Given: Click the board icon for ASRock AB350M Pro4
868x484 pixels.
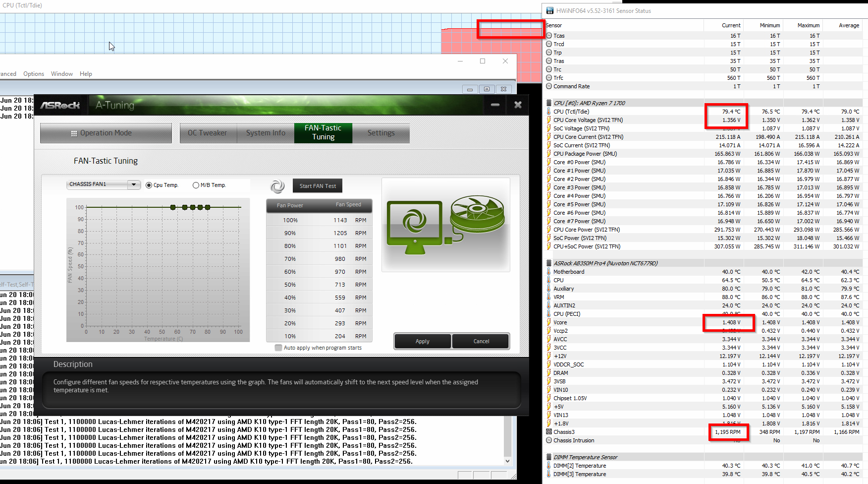Looking at the screenshot, I should 549,263.
